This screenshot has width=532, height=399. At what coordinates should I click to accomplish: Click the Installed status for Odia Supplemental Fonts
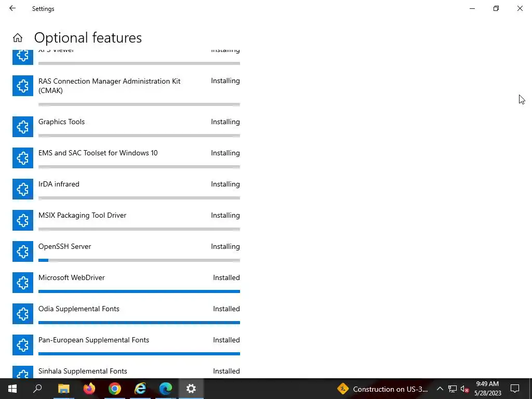[x=227, y=309]
